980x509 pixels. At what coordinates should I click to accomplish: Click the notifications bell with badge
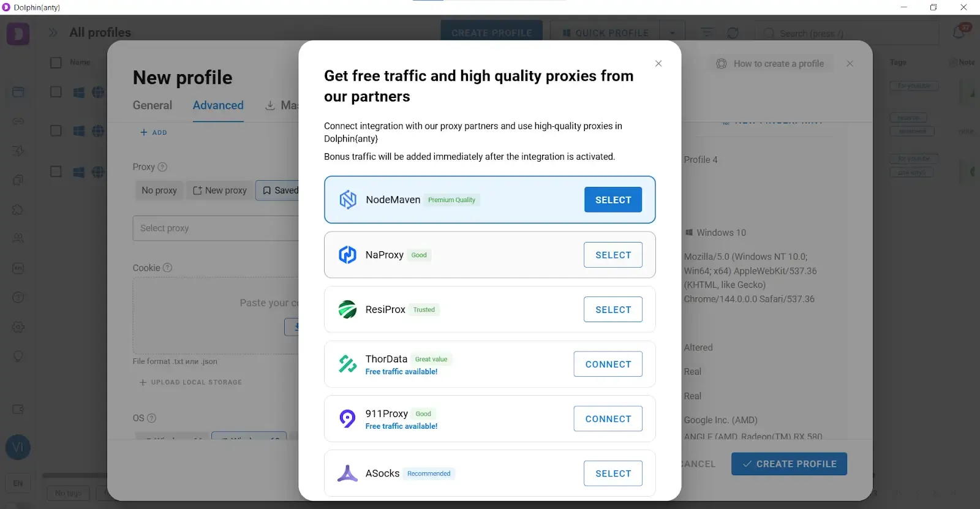[x=959, y=31]
